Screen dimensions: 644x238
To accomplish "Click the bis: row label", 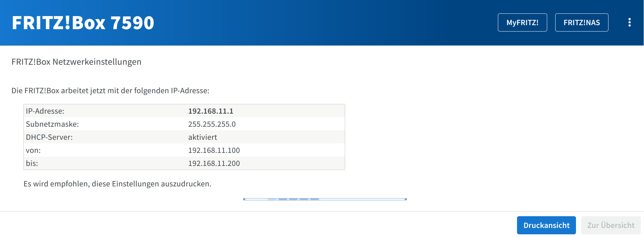I will [x=32, y=163].
